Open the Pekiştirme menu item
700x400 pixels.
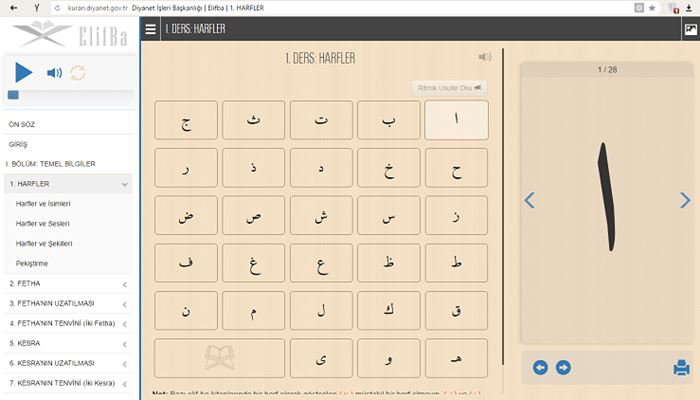point(32,263)
